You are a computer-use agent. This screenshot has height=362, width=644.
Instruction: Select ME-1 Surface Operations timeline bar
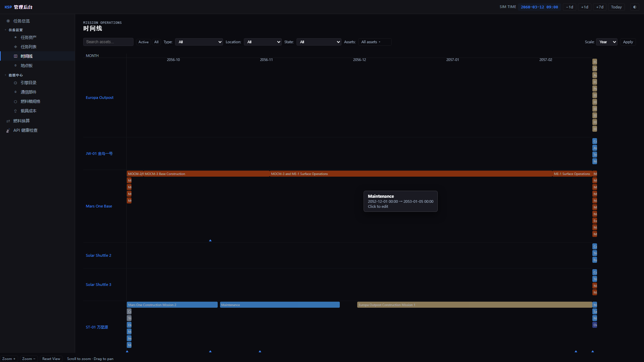[572, 174]
